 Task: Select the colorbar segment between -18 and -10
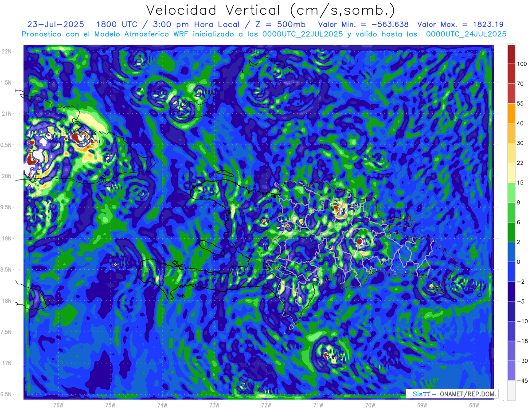[x=511, y=331]
